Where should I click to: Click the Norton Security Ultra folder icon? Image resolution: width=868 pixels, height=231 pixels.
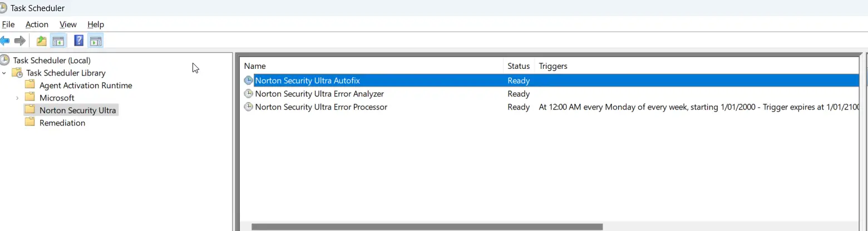30,110
